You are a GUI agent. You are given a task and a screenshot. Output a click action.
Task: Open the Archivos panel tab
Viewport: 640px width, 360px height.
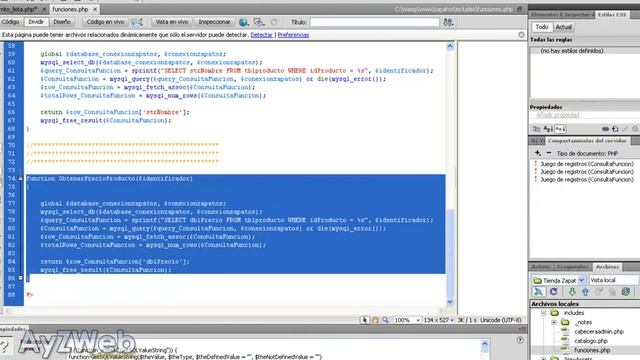click(607, 267)
